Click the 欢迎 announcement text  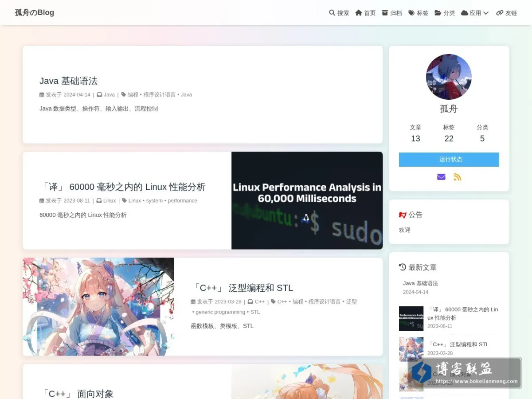[405, 230]
